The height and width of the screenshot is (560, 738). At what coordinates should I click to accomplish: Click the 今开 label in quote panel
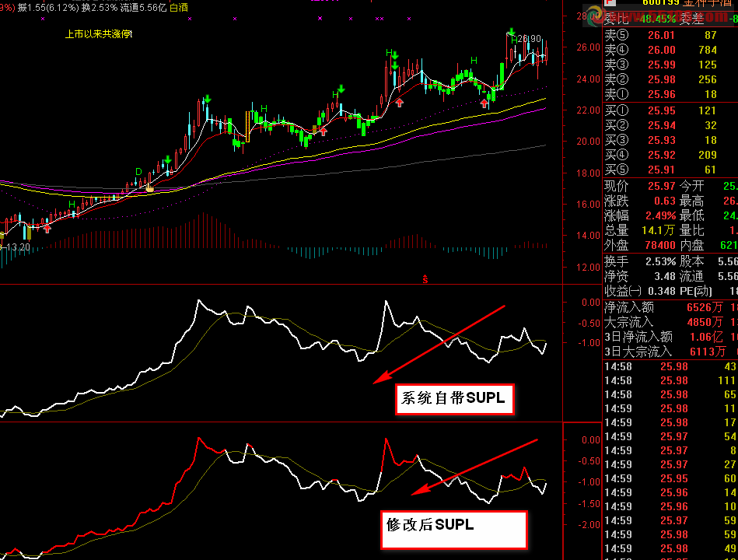click(691, 187)
